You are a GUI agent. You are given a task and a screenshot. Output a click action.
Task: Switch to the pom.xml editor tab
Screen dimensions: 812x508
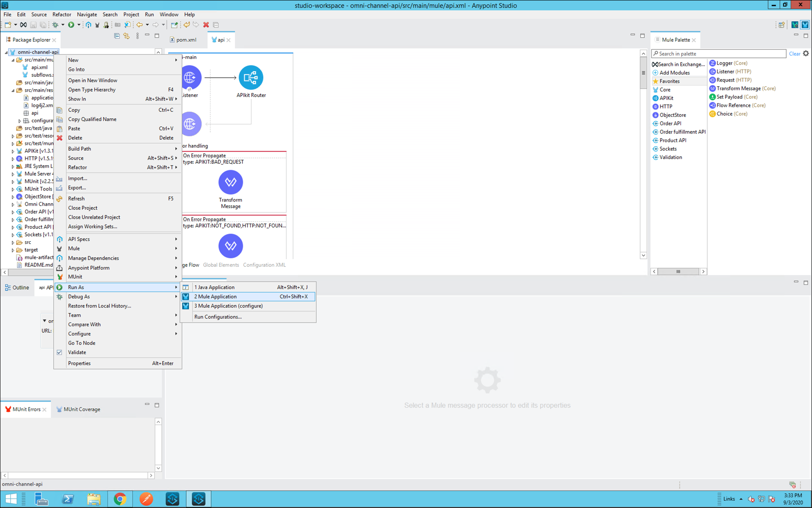point(183,40)
